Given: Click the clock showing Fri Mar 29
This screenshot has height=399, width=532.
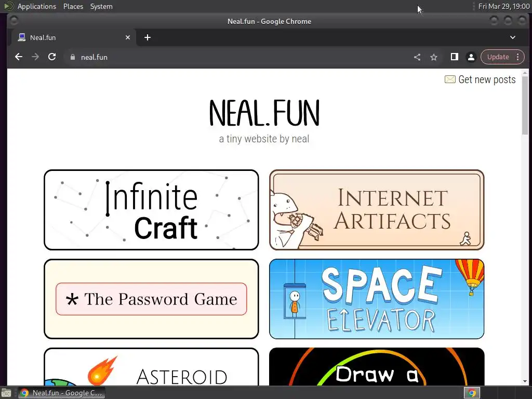Looking at the screenshot, I should (504, 6).
